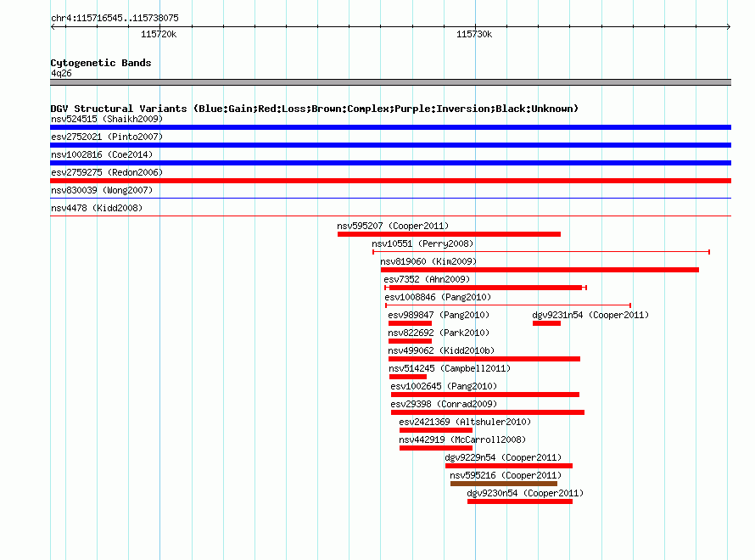Click the dgv9231n54 (Cooper2011) short red bar
755x560 pixels.
point(546,323)
